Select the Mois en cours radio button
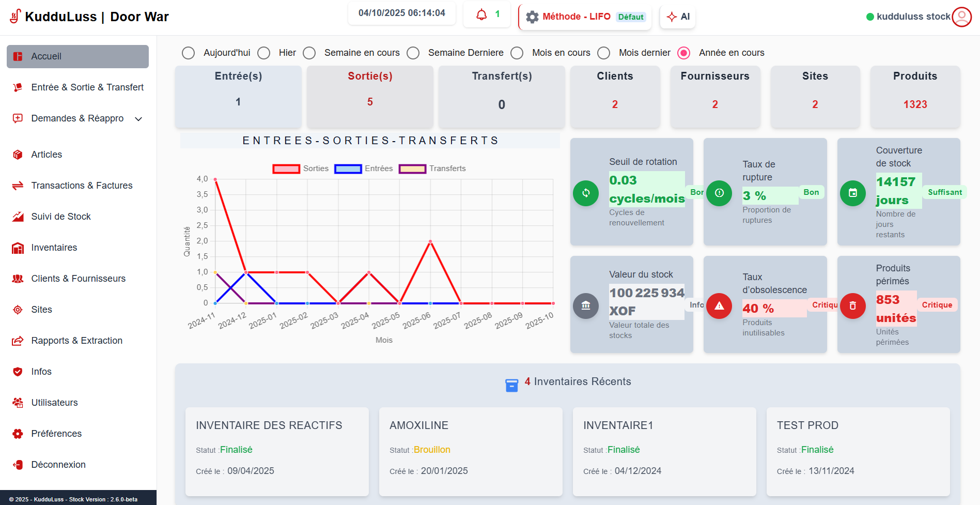Viewport: 980px width, 505px height. click(517, 53)
